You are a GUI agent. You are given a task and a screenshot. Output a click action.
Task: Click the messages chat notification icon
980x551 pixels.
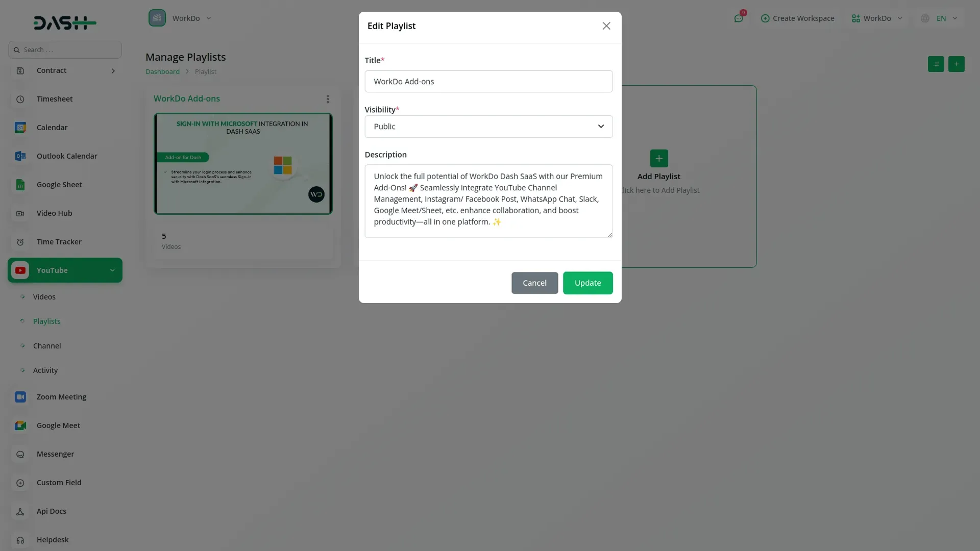(739, 18)
